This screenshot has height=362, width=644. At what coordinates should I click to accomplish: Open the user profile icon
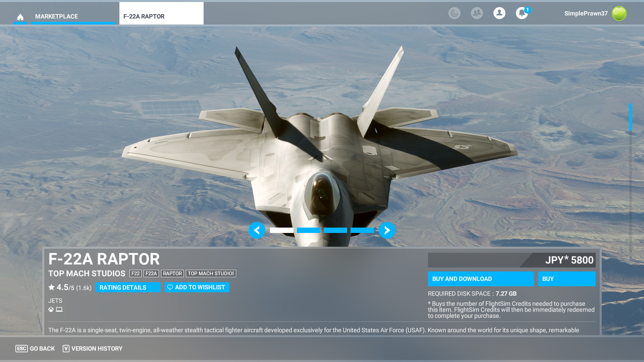click(499, 13)
